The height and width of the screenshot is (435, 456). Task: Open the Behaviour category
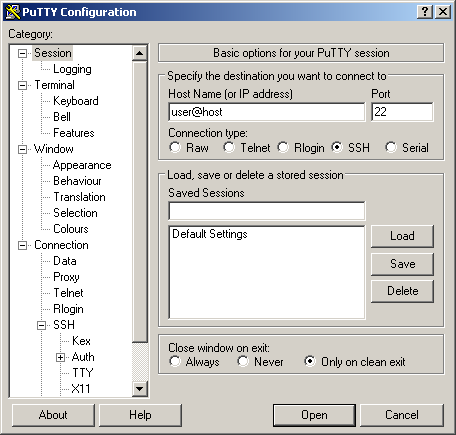pos(77,181)
